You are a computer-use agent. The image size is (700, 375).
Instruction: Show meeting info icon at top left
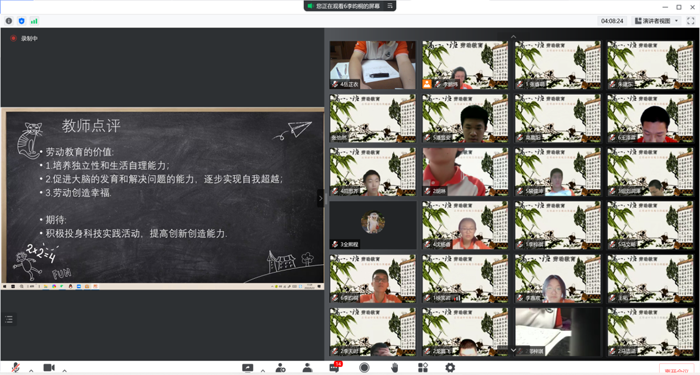coord(8,21)
